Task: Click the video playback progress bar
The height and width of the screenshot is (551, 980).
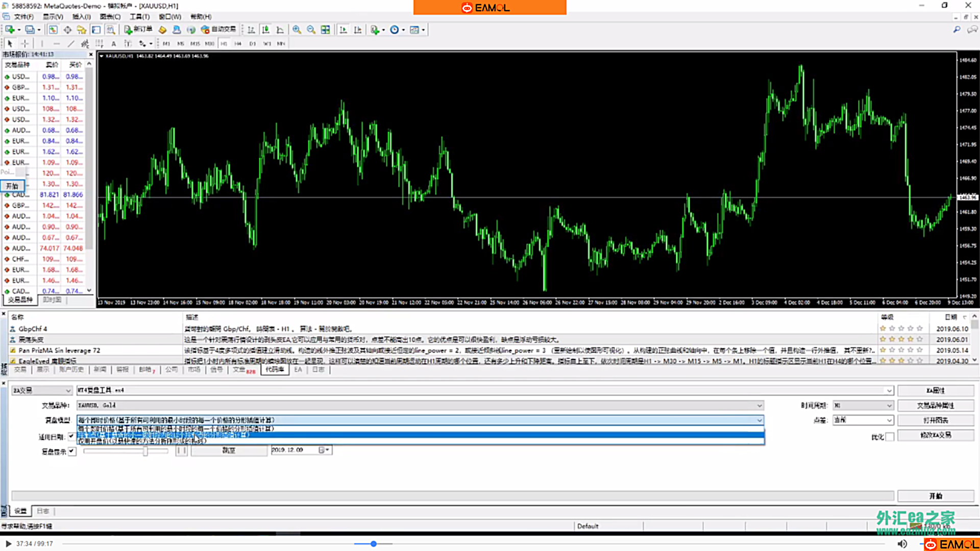Action: [x=475, y=544]
